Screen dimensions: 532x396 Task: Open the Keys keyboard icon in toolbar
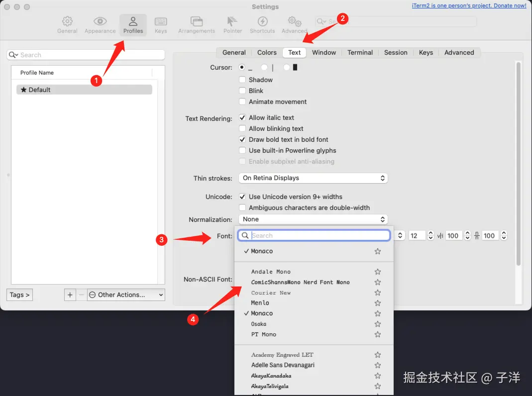(161, 21)
